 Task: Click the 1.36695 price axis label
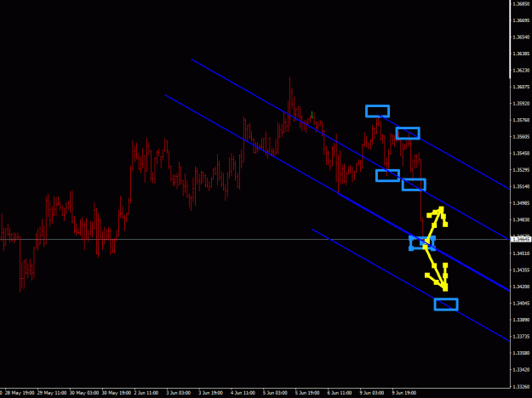(522, 20)
